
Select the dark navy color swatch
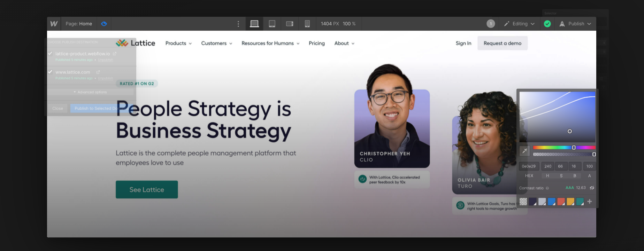(x=532, y=202)
